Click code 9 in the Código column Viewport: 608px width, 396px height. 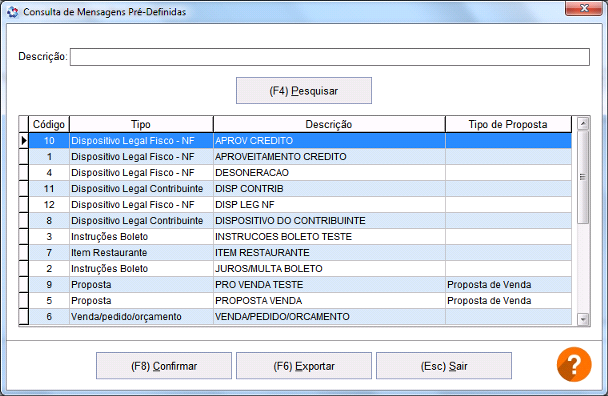pos(49,285)
